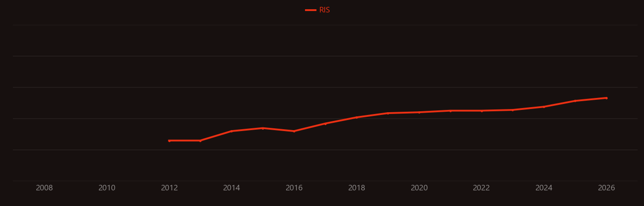
Task: Click the 2010 x-axis label
Action: 107,188
